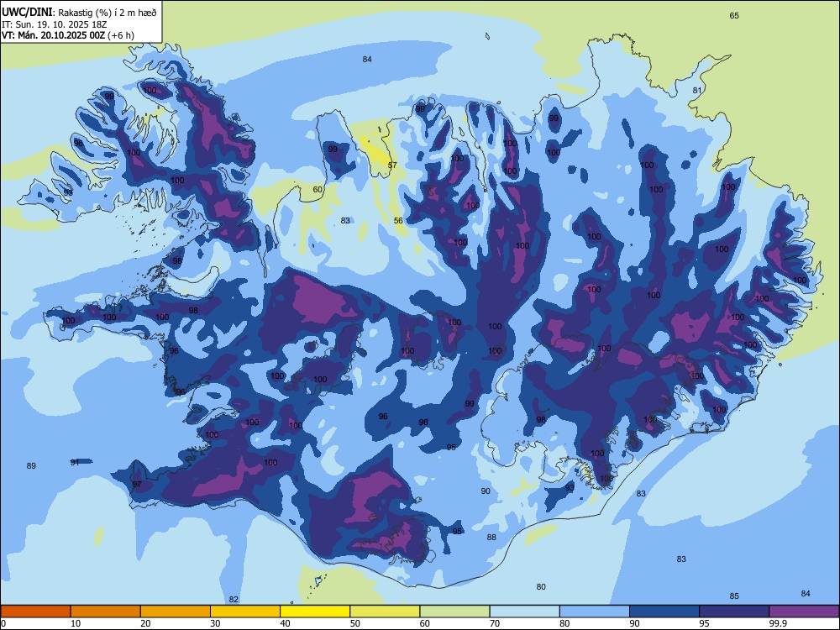Screen dimensions: 840x630
Task: Select the map value '81'
Action: pyautogui.click(x=696, y=90)
